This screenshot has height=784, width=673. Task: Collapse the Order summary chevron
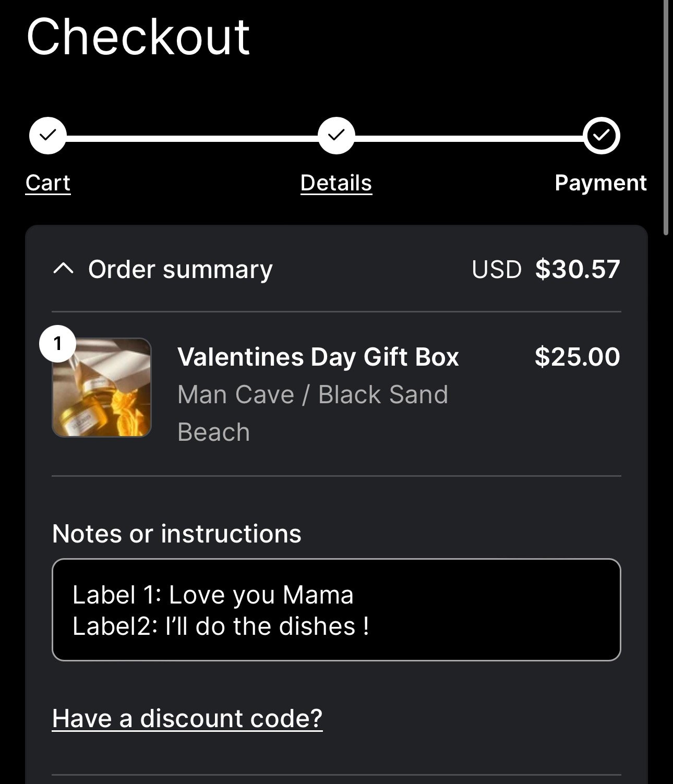(x=63, y=269)
